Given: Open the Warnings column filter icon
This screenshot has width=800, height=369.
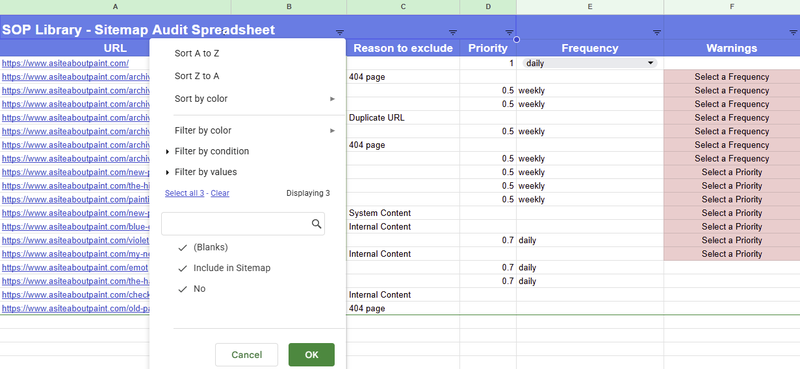Looking at the screenshot, I should (793, 33).
